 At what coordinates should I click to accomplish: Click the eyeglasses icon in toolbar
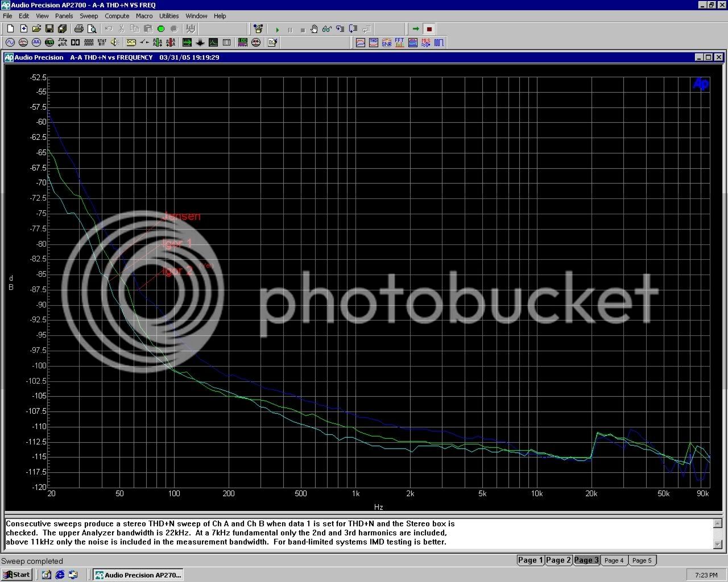click(x=327, y=28)
